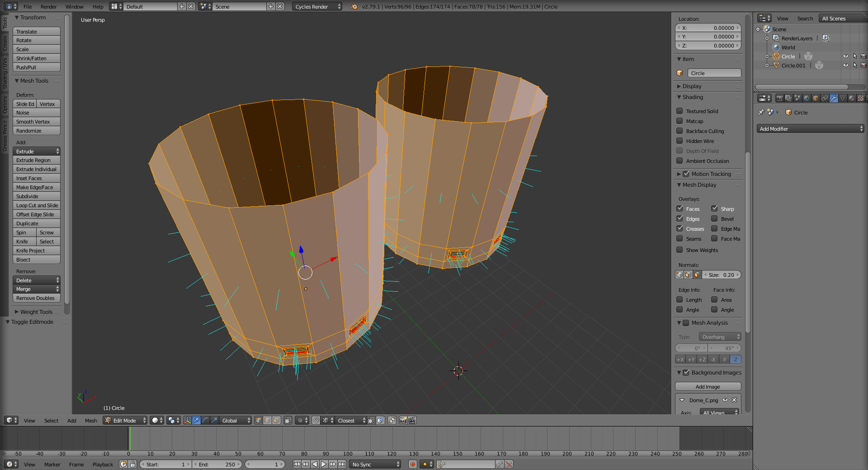Viewport: 868px width, 470px height.
Task: Click the Add Image button
Action: click(708, 386)
